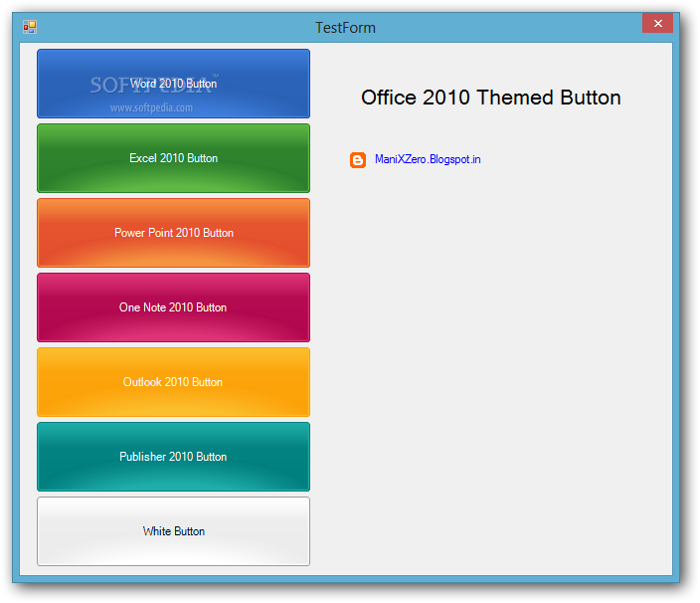Image resolution: width=700 pixels, height=603 pixels.
Task: Click the orange Blogger icon
Action: point(358,160)
